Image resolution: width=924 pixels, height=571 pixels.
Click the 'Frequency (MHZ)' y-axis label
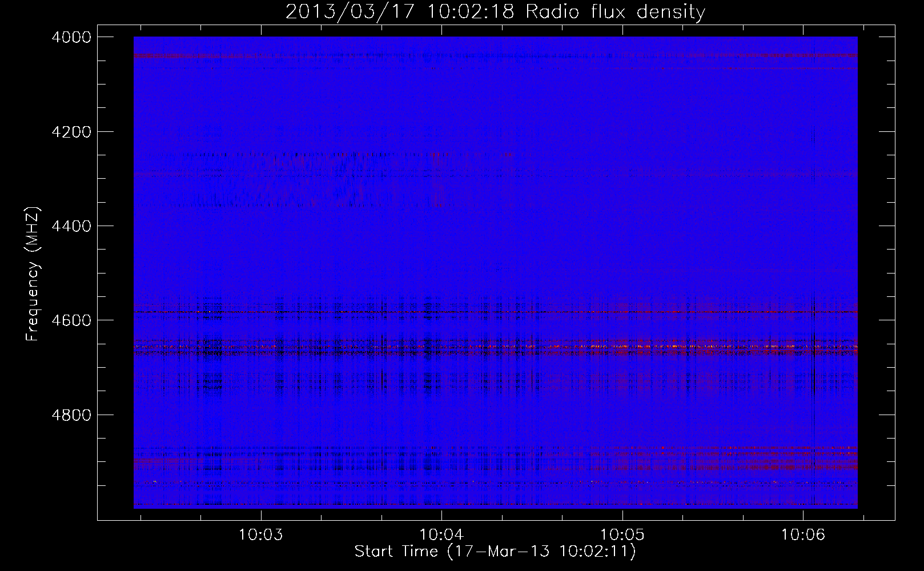[x=33, y=274]
